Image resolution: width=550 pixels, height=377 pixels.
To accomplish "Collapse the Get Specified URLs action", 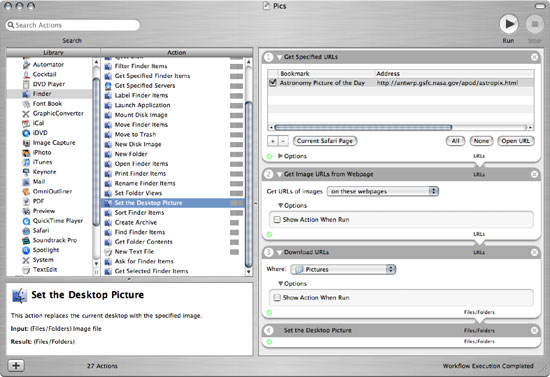I will click(x=279, y=57).
